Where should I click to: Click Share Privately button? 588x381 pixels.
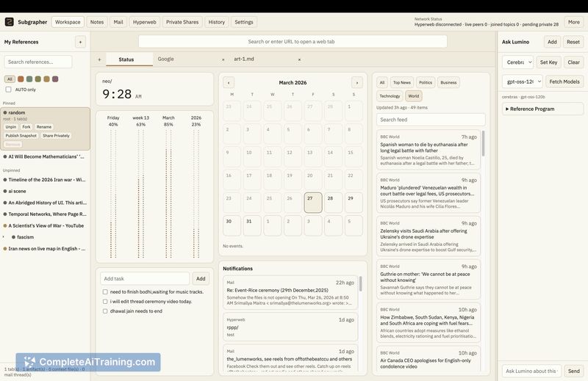[56, 136]
